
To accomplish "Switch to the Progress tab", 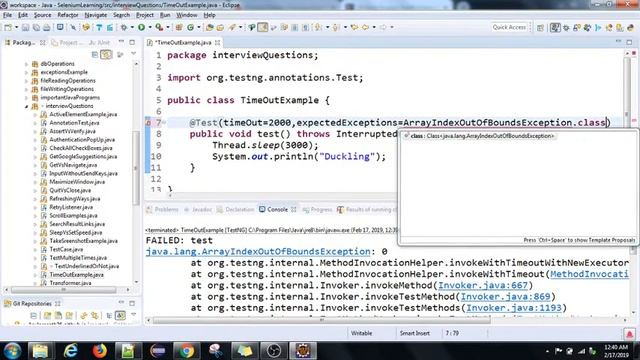I will [x=318, y=209].
